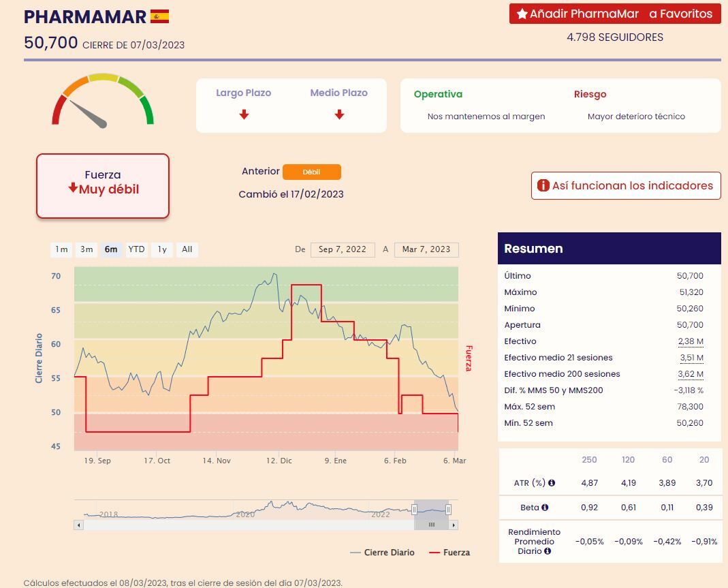Screen dimensions: 728x588
Task: Select the YTD chart range
Action: coord(136,249)
